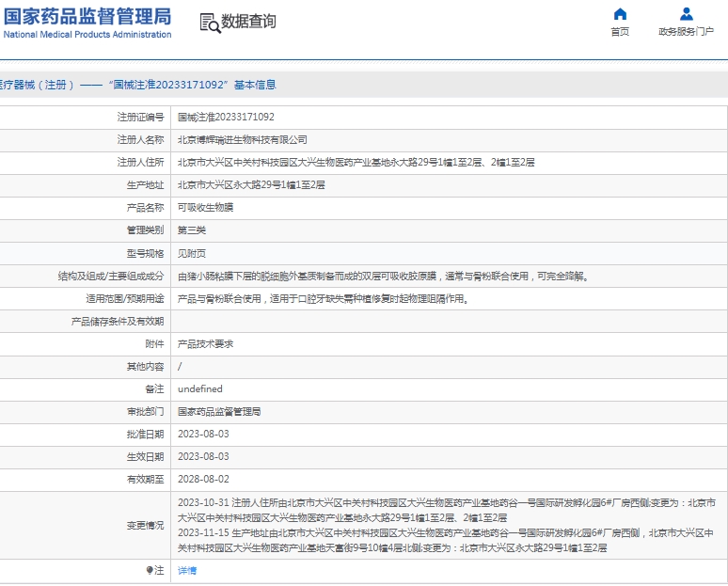The width and height of the screenshot is (728, 586).
Task: Click the 注册人名称 field label
Action: 141,140
